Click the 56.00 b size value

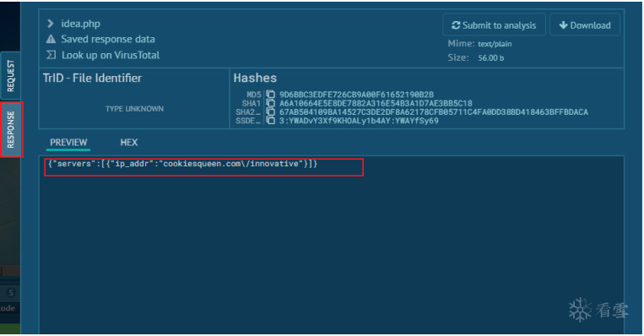490,58
